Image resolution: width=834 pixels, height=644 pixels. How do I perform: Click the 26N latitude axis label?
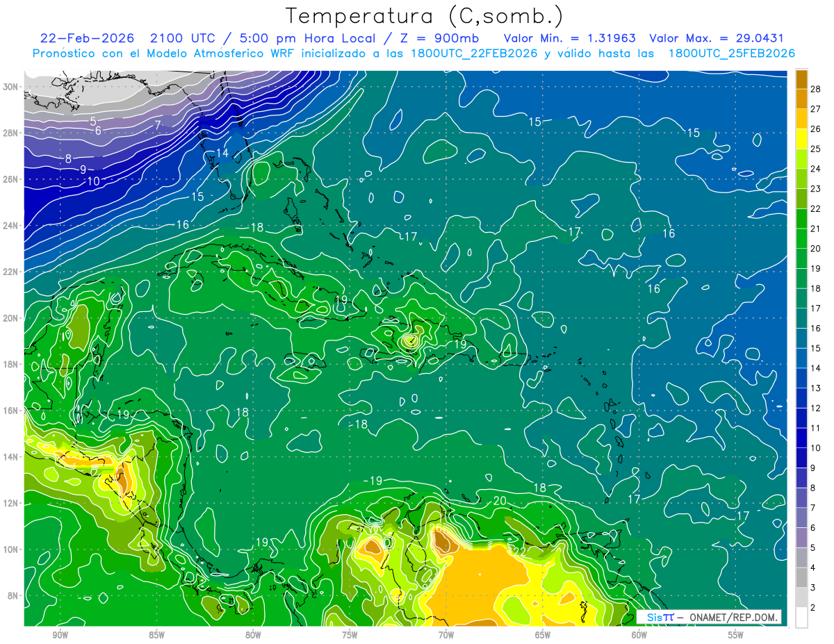tap(11, 179)
